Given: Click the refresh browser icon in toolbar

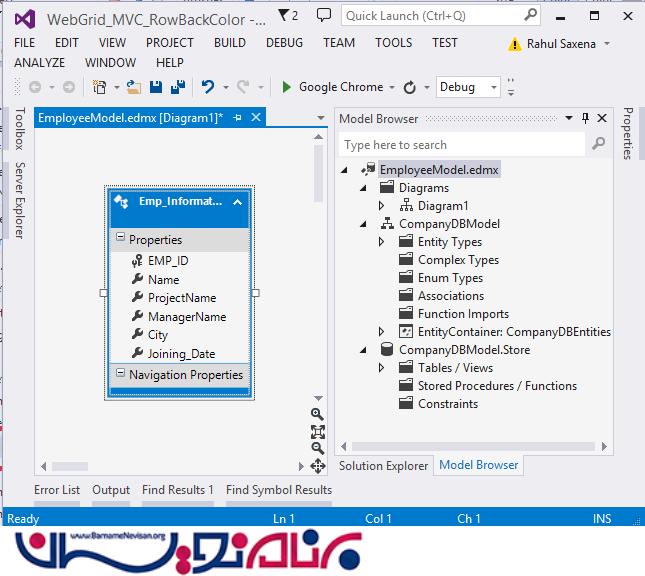Looking at the screenshot, I should click(x=410, y=87).
